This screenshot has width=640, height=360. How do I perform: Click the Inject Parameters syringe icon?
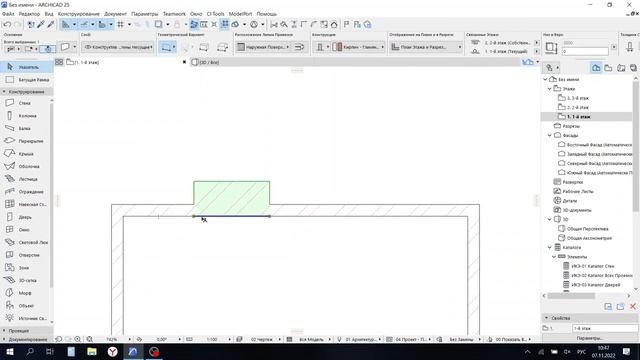[x=51, y=24]
